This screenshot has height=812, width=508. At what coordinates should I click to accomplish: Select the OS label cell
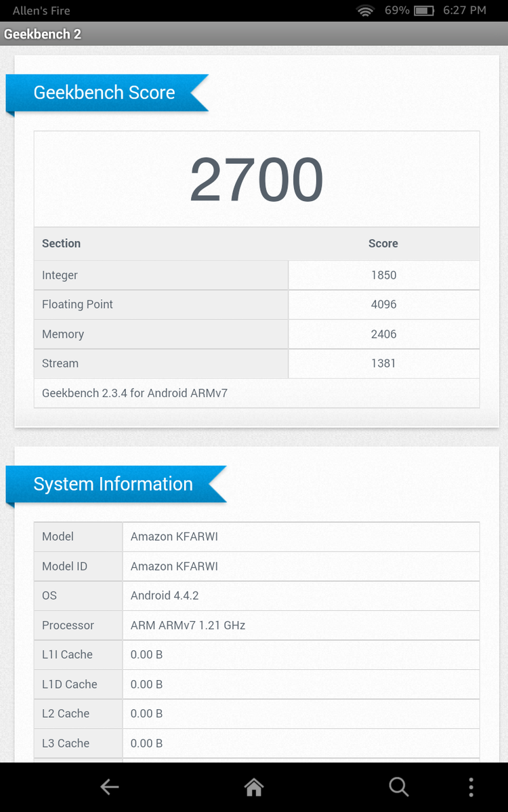point(79,595)
